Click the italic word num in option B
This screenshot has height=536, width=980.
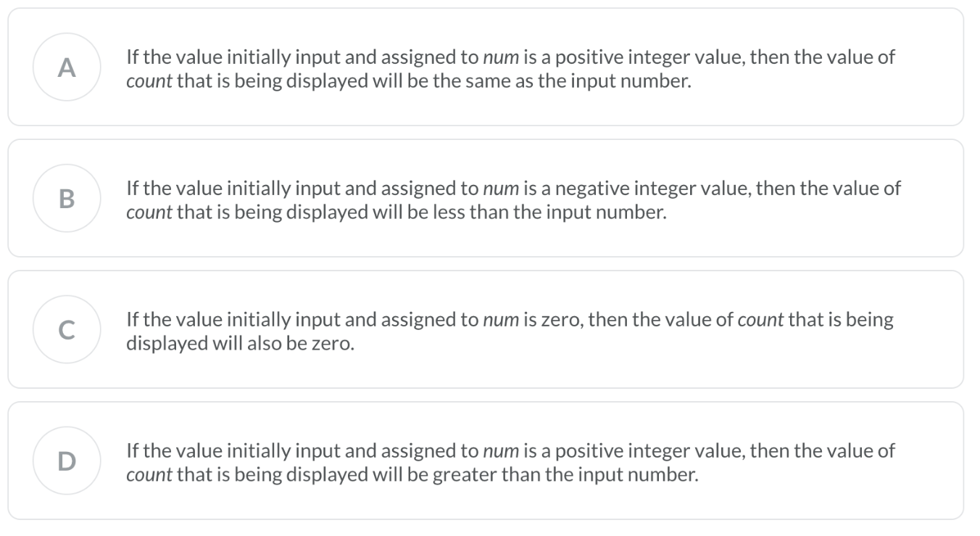(x=501, y=189)
